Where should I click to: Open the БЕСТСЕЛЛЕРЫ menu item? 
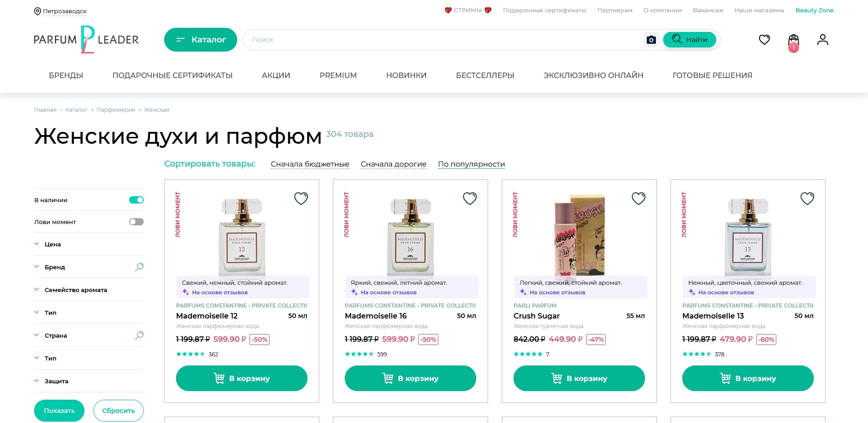[485, 75]
